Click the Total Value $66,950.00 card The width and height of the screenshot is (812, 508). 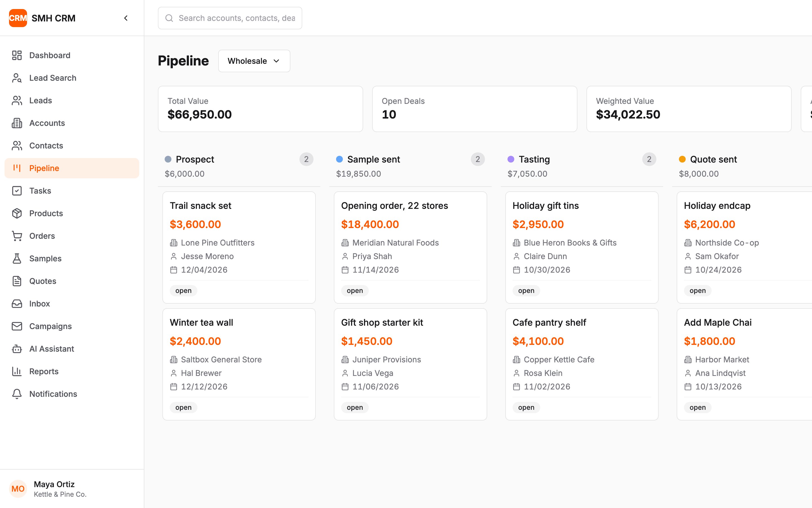(x=261, y=109)
